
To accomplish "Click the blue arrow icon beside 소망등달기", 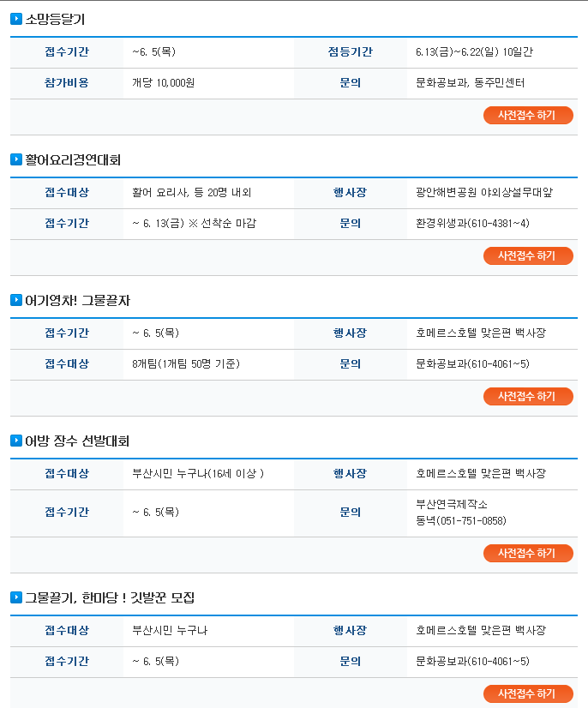I will click(x=16, y=19).
